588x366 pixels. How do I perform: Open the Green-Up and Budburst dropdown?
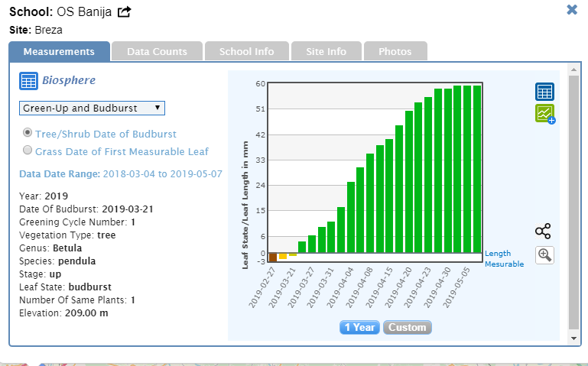92,108
